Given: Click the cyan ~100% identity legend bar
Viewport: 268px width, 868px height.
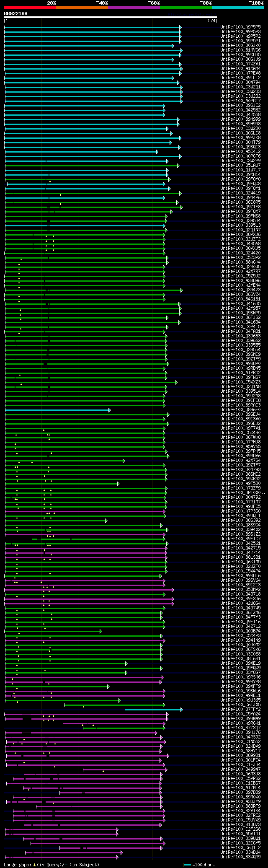Looking at the screenshot, I should (237, 8).
